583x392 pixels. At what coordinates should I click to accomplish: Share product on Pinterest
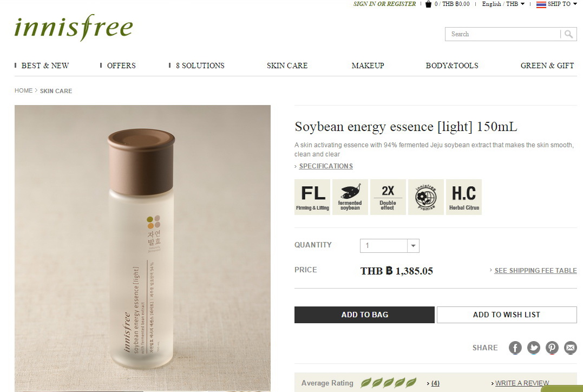click(x=552, y=348)
